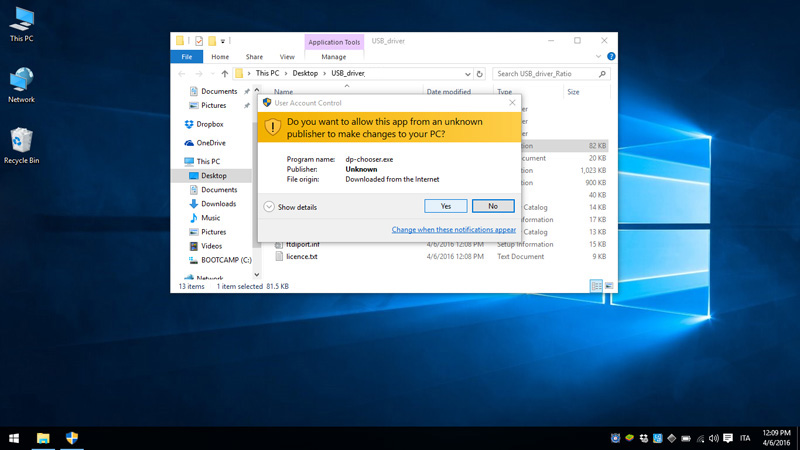Click the BlueStacks tray icon
The height and width of the screenshot is (450, 800).
coord(630,438)
